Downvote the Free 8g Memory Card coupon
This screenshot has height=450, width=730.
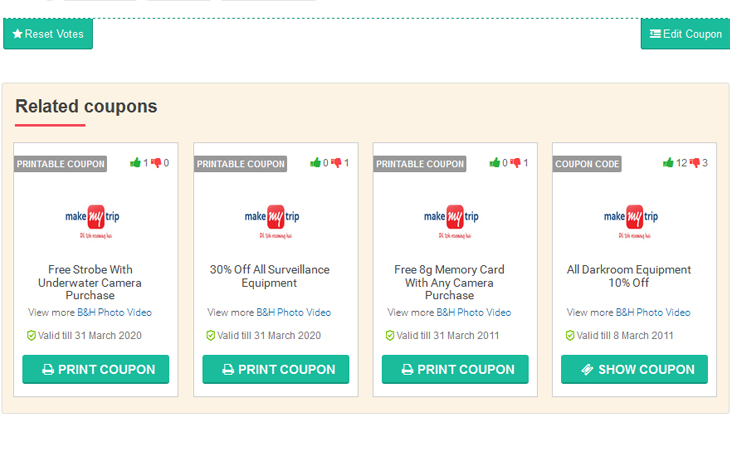[516, 163]
